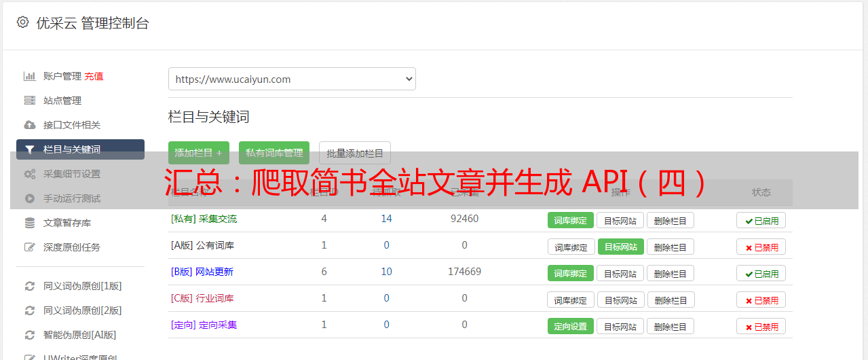Viewport: 868px width, 360px height.
Task: Click 删除栏目 in the [私有] 采集交流 row
Action: pyautogui.click(x=670, y=220)
